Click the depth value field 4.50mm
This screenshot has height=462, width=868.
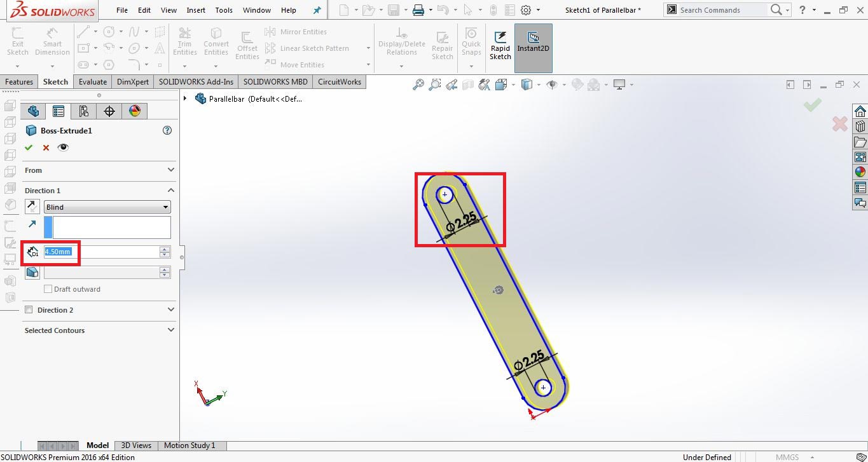point(101,252)
